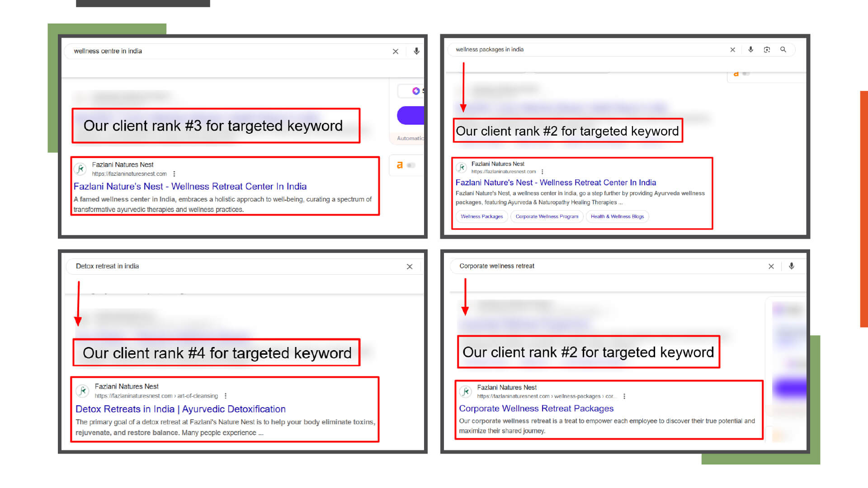The width and height of the screenshot is (868, 488).
Task: Click "A famed wellness center in India" snippet text
Action: click(x=124, y=199)
